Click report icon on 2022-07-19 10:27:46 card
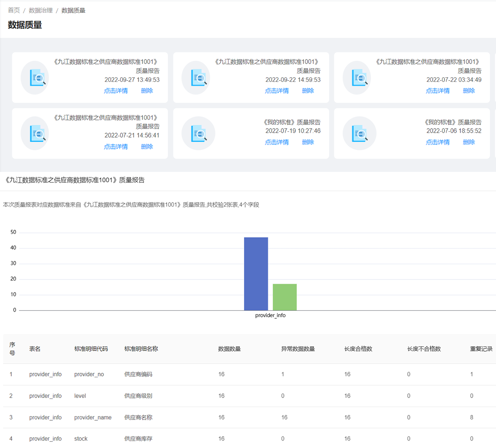The width and height of the screenshot is (496, 448). (198, 133)
